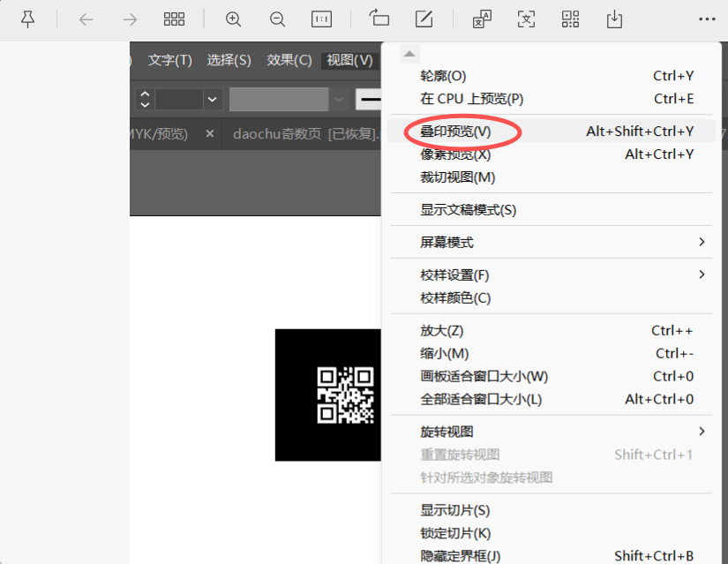Screen dimensions: 728x564
Task: Click the stepper up arrow control
Action: 145,94
